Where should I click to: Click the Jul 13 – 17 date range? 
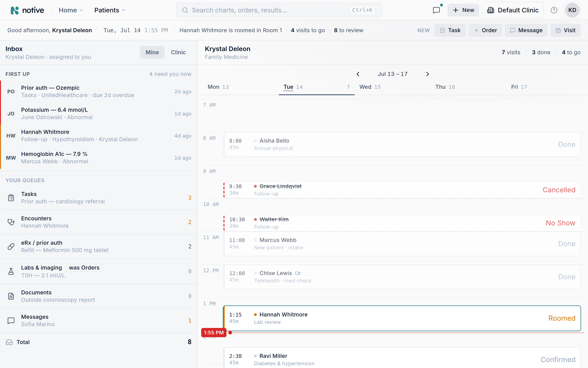[392, 74]
